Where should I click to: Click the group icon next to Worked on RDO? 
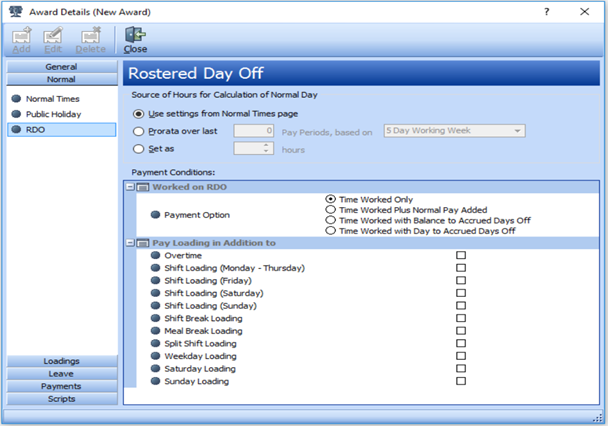point(143,187)
